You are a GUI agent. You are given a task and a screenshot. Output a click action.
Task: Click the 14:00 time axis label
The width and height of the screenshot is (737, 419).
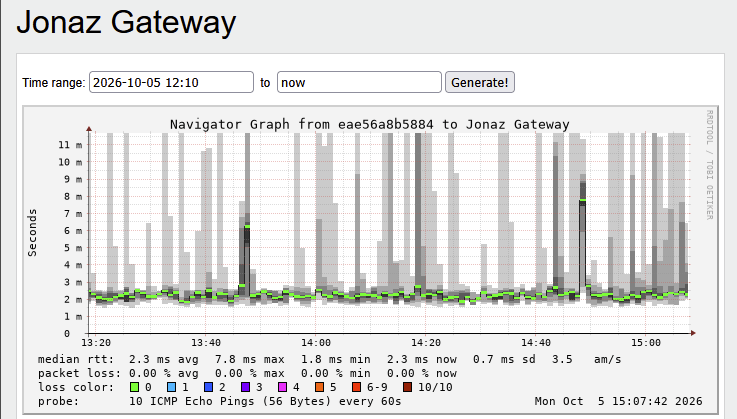point(316,343)
